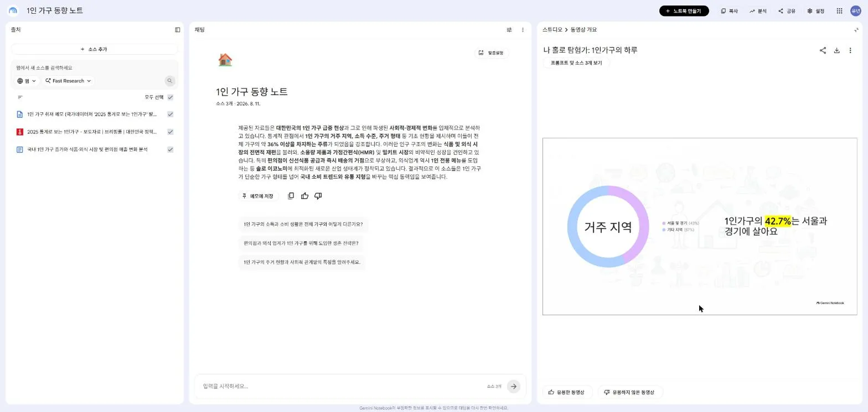Open chat configuration sliders icon
This screenshot has width=868, height=412.
pos(509,30)
